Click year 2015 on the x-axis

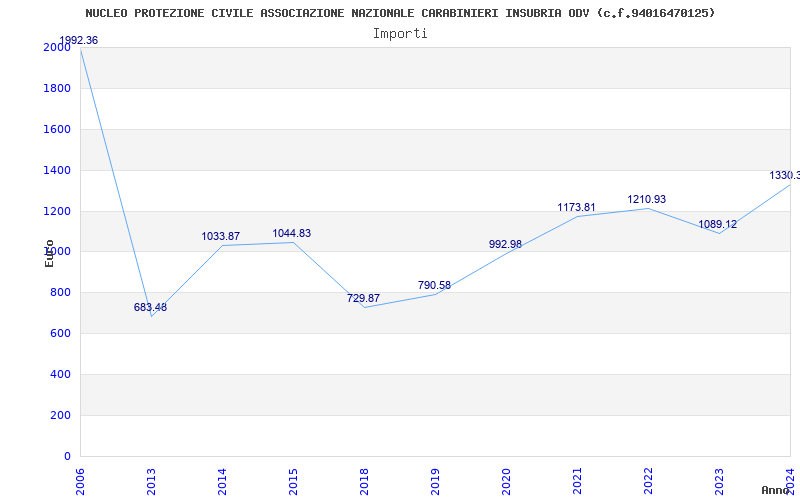coord(293,480)
